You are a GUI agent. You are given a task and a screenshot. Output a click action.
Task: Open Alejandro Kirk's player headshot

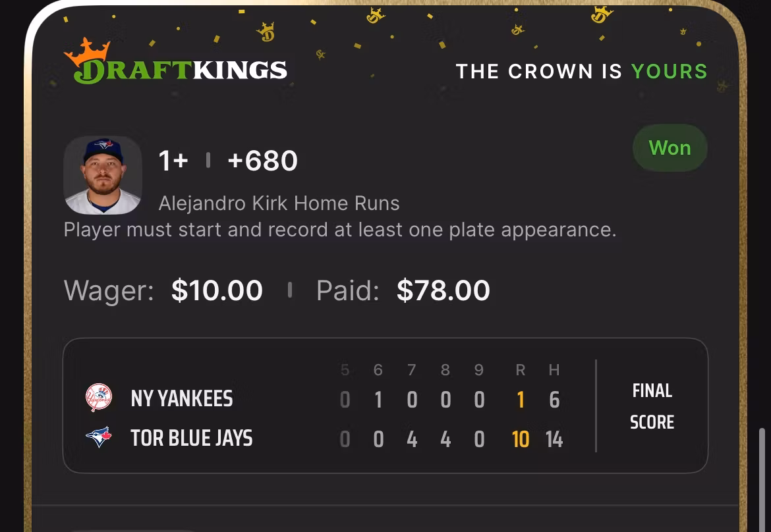point(103,175)
